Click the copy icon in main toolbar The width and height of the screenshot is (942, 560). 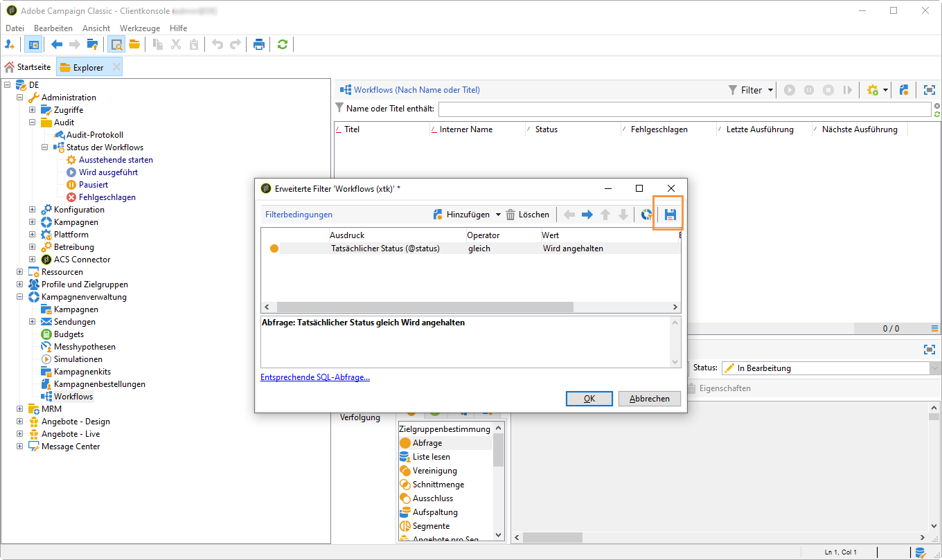point(158,44)
